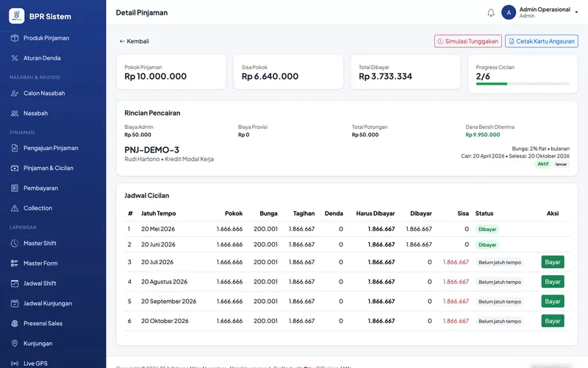Click Simulasi Tunggakan button
Screen dimensions: 588x368
click(x=468, y=41)
